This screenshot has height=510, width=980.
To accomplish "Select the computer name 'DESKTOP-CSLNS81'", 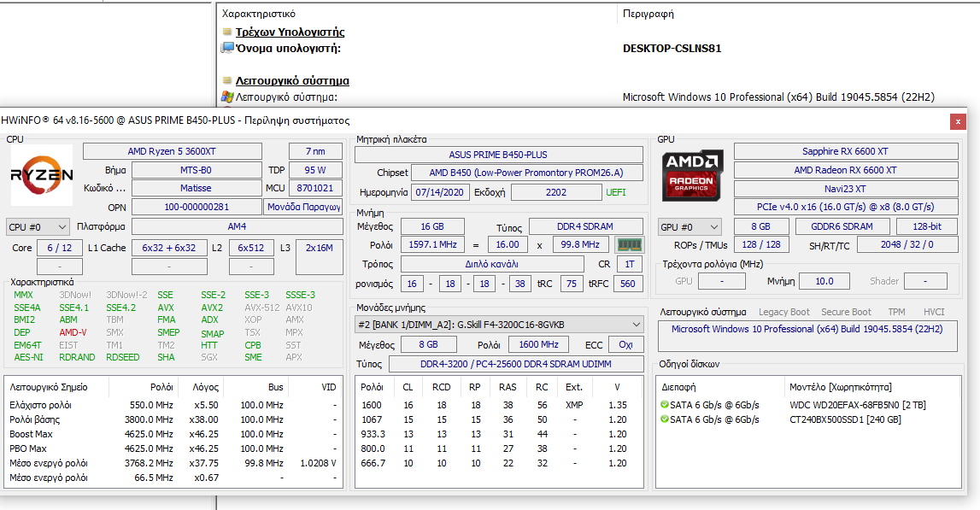I will 672,48.
